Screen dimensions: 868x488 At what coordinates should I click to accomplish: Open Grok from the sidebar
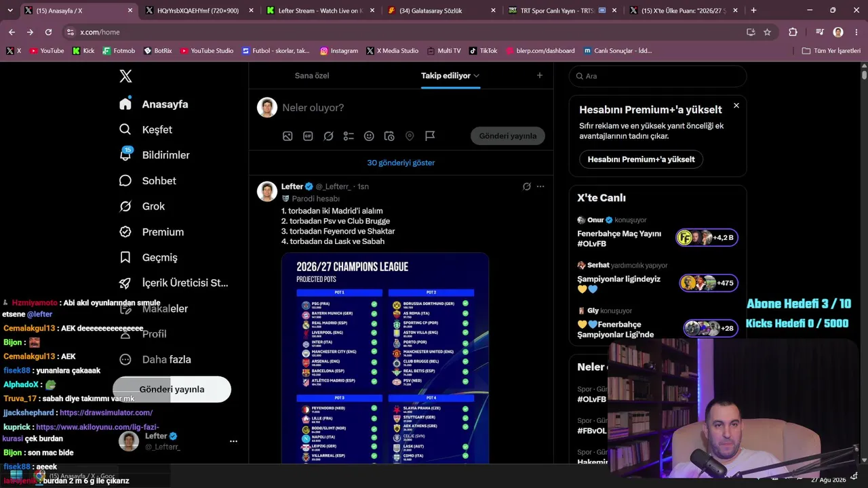coord(142,206)
